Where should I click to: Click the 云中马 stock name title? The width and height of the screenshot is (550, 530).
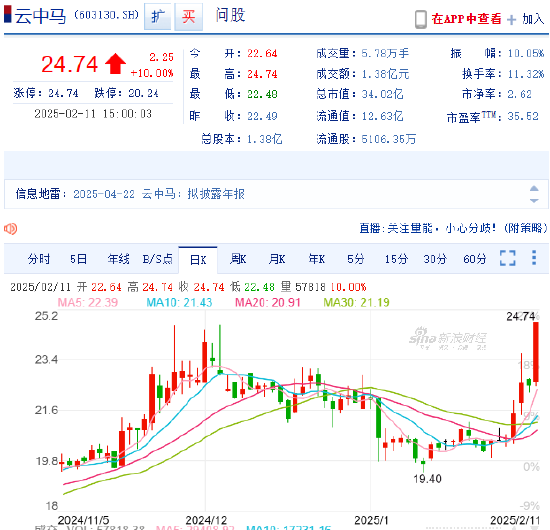[40, 16]
